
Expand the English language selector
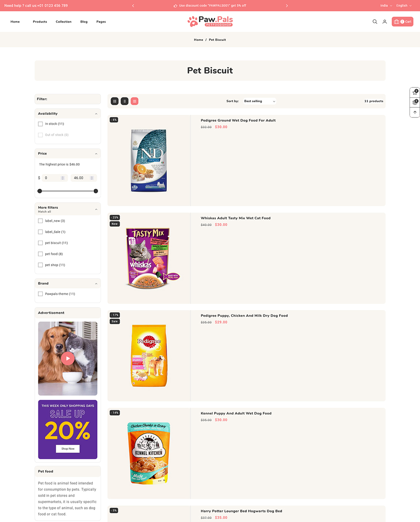(403, 6)
